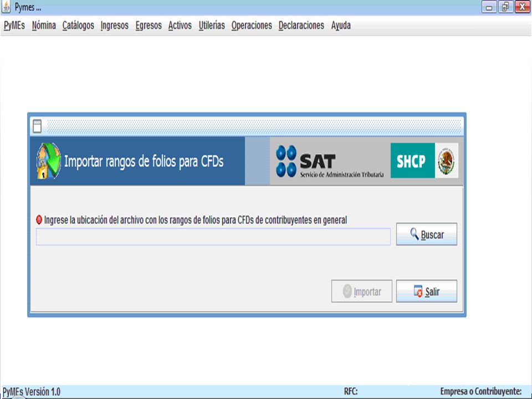Click the internal frame window icon

[37, 126]
